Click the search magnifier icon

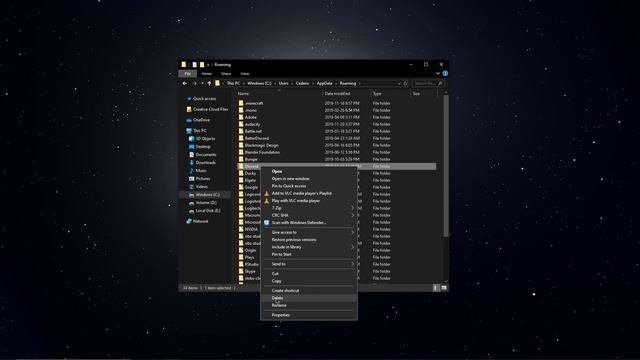click(x=440, y=83)
